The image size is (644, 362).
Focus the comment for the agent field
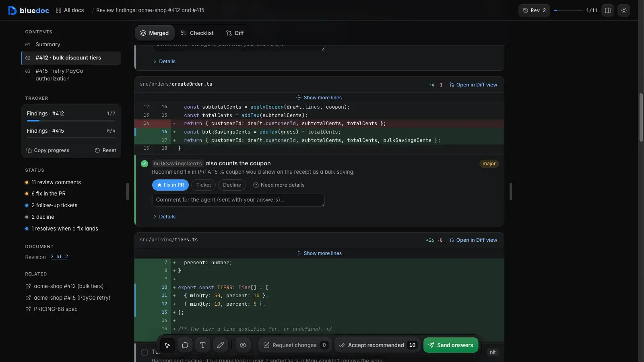[238, 200]
